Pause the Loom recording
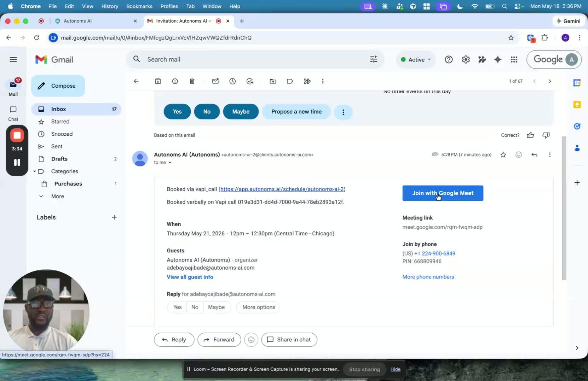 [x=17, y=163]
